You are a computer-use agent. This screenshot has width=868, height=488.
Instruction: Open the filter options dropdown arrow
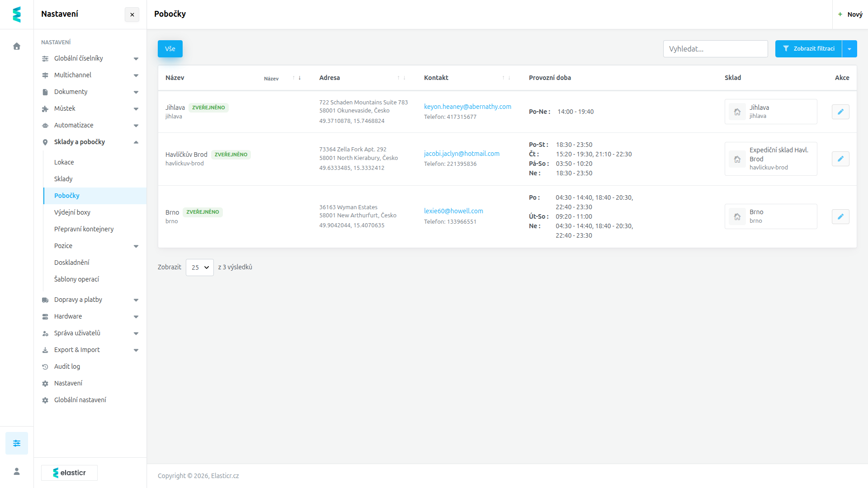point(849,49)
